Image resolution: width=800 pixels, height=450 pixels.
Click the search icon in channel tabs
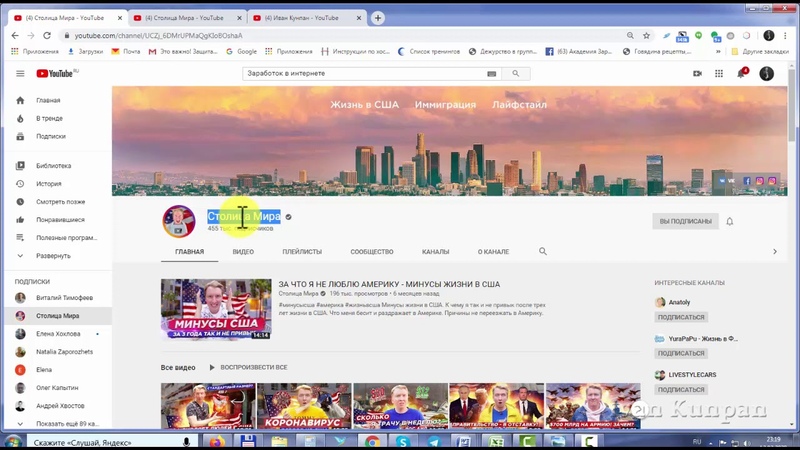(x=543, y=252)
